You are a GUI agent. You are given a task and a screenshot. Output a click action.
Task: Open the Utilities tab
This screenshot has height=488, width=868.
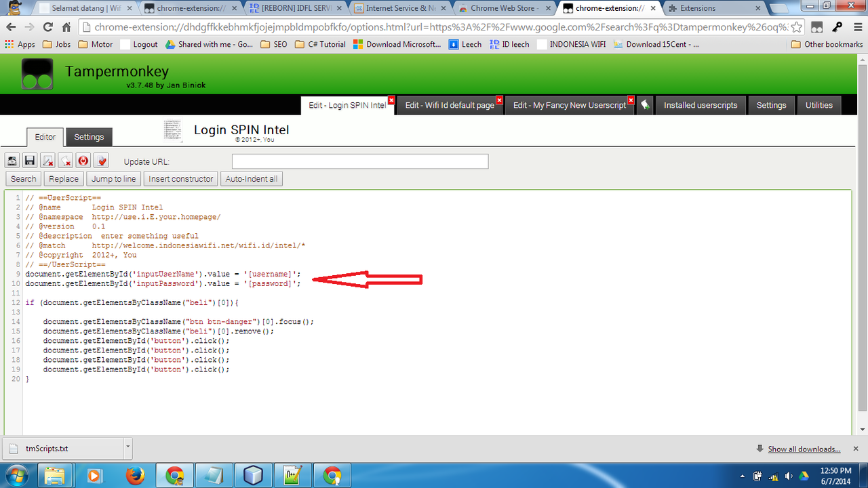(x=818, y=105)
